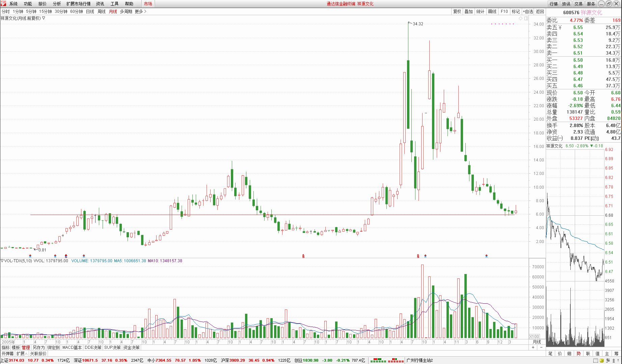Add stock via +自选 button
Image resolution: width=622 pixels, height=364 pixels.
pyautogui.click(x=528, y=11)
